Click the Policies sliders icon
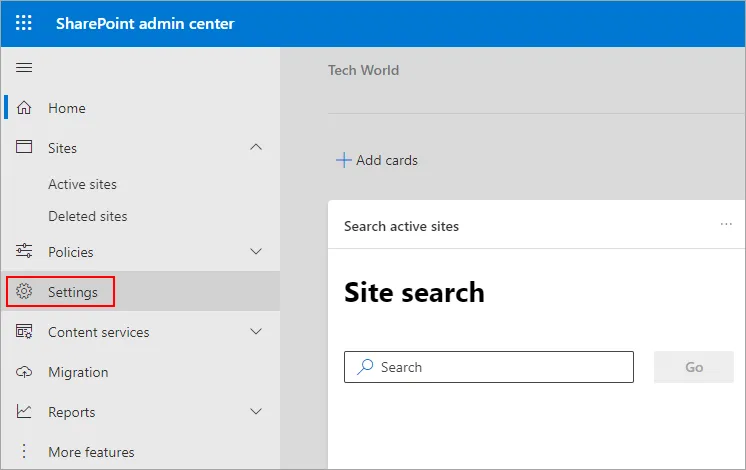 pyautogui.click(x=24, y=251)
